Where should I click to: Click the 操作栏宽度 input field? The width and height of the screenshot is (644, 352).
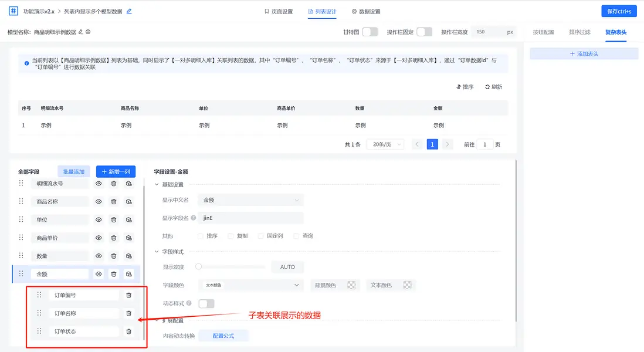click(489, 32)
